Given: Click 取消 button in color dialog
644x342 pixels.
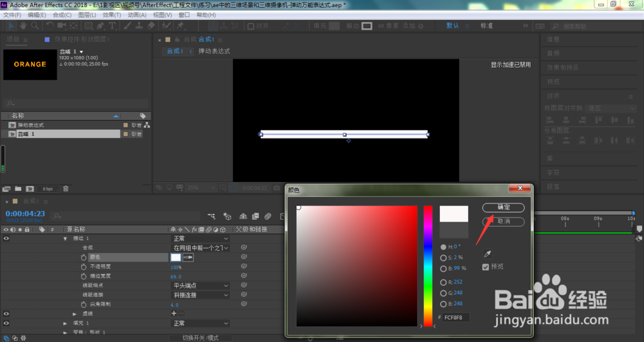Looking at the screenshot, I should pyautogui.click(x=503, y=222).
